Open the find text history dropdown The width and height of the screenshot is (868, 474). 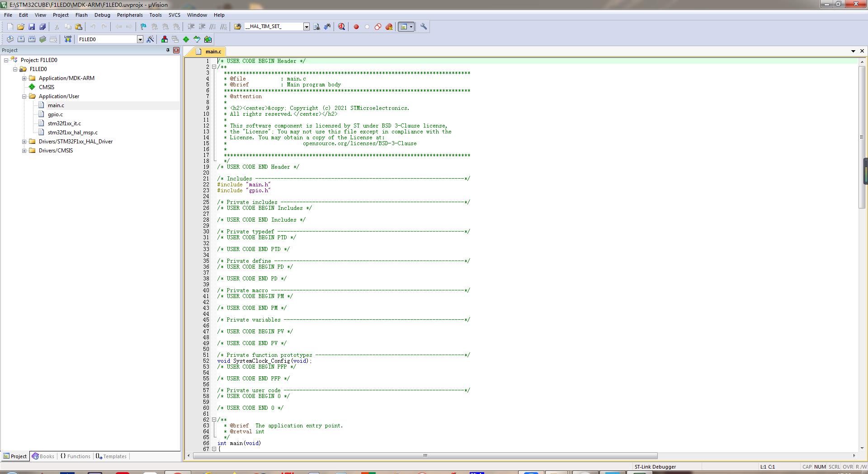coord(306,27)
